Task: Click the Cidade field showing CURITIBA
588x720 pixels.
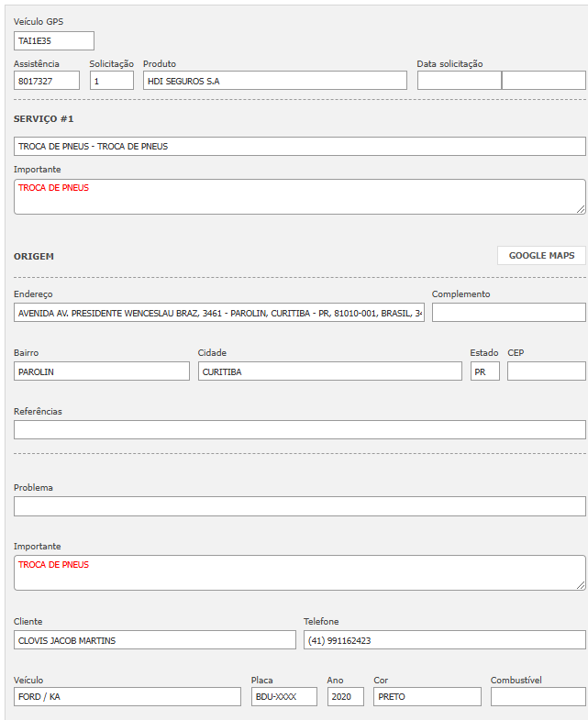Action: 329,371
